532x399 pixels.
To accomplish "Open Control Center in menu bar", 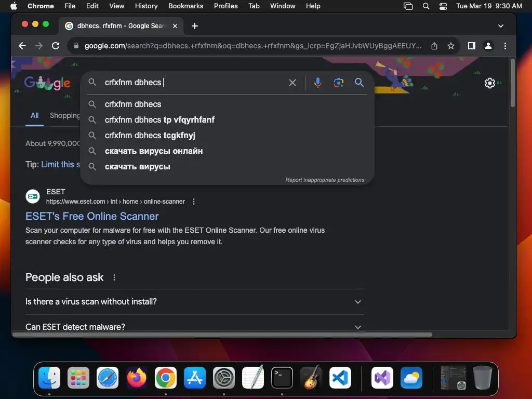I will point(443,6).
